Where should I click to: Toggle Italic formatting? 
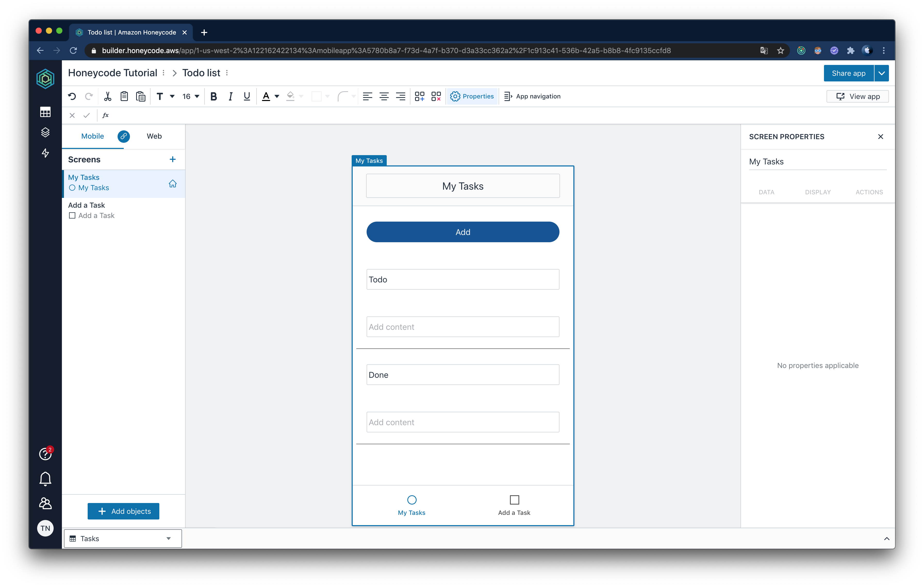230,96
